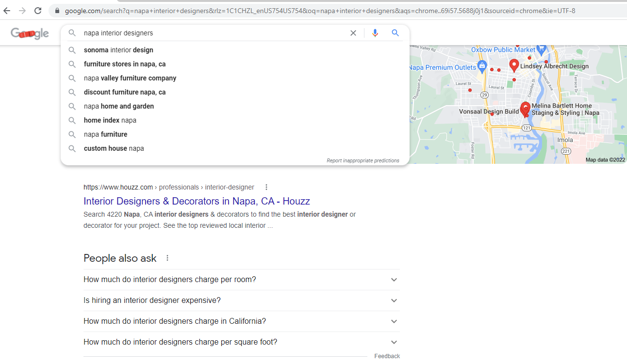Click the browser forward arrow
627x364 pixels.
(22, 11)
